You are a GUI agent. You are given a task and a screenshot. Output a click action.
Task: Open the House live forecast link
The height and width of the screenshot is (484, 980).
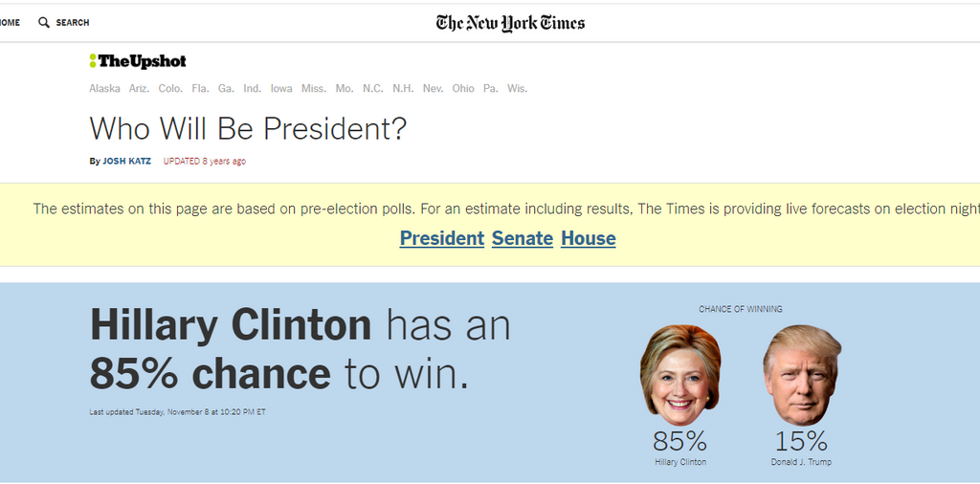tap(589, 238)
